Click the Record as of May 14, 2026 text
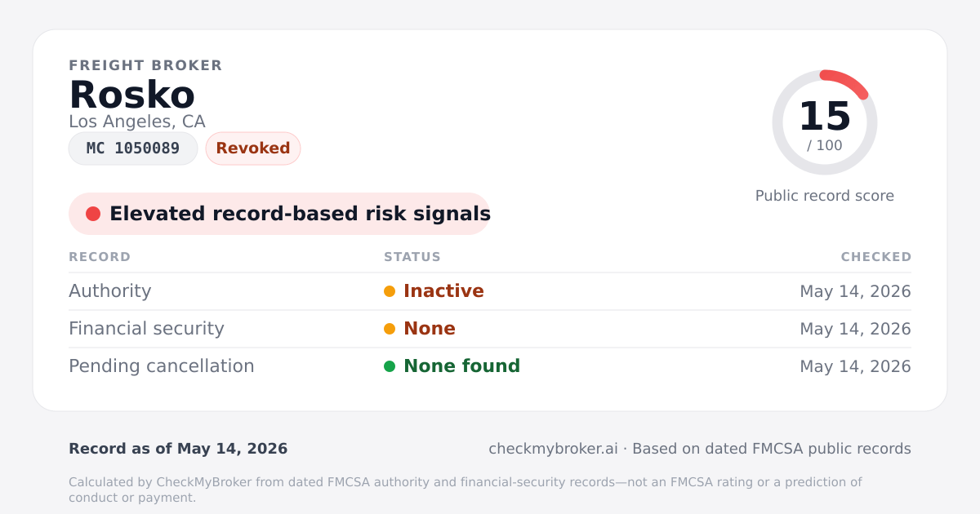This screenshot has height=514, width=980. click(x=178, y=449)
